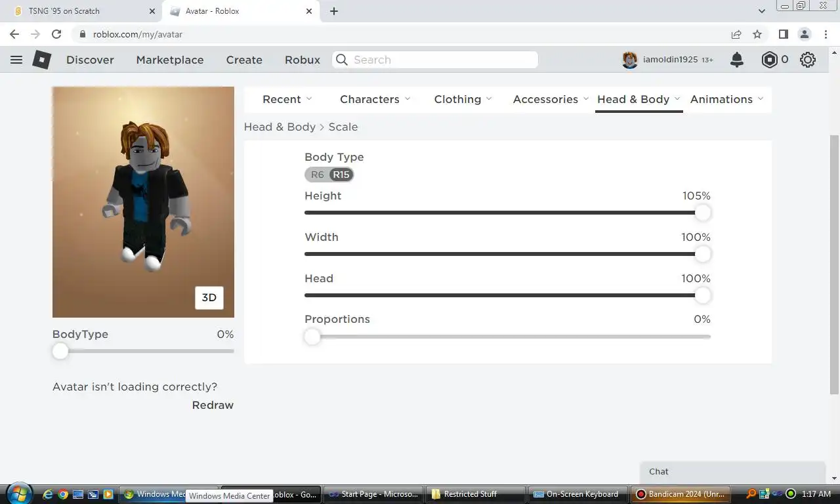Expand the Characters dropdown
Image resolution: width=840 pixels, height=504 pixels.
tap(375, 99)
